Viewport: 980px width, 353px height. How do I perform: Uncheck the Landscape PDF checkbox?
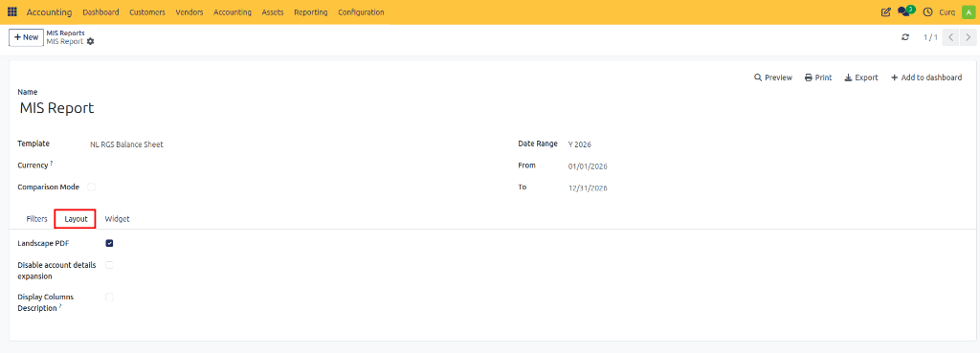pos(109,243)
